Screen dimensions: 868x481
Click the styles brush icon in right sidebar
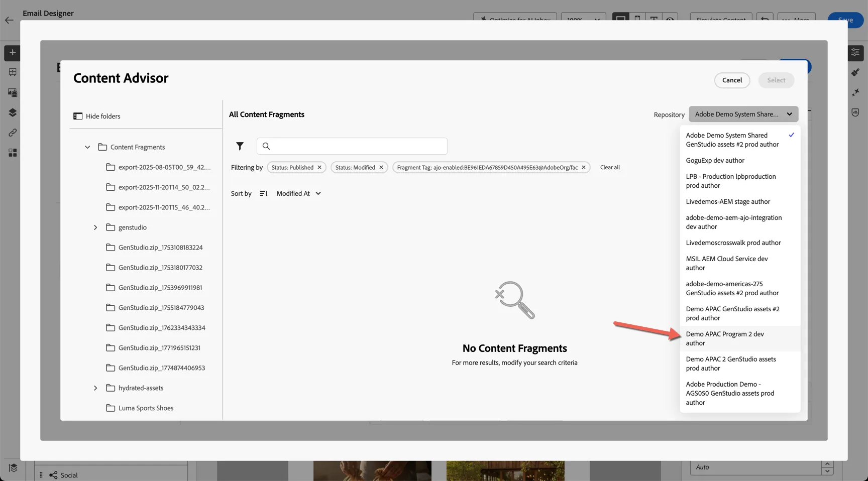[x=855, y=72]
